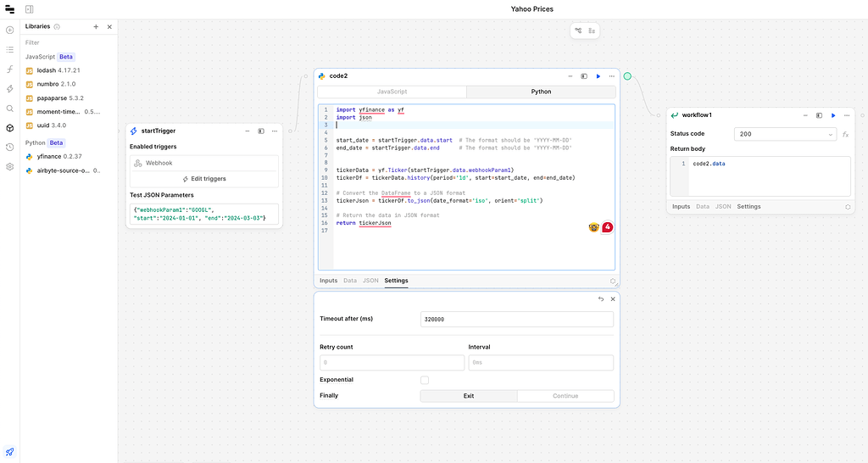This screenshot has width=868, height=463.
Task: Open startTrigger block more options
Action: (x=275, y=131)
